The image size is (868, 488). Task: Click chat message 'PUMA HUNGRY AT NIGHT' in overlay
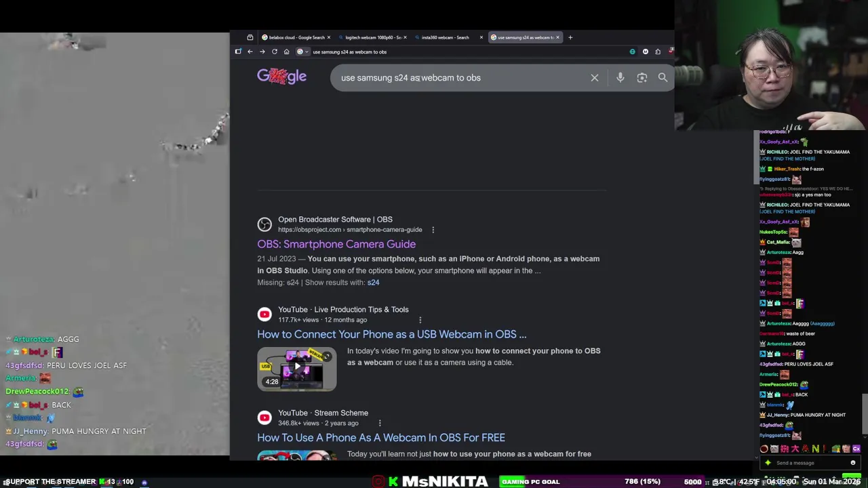pyautogui.click(x=99, y=431)
